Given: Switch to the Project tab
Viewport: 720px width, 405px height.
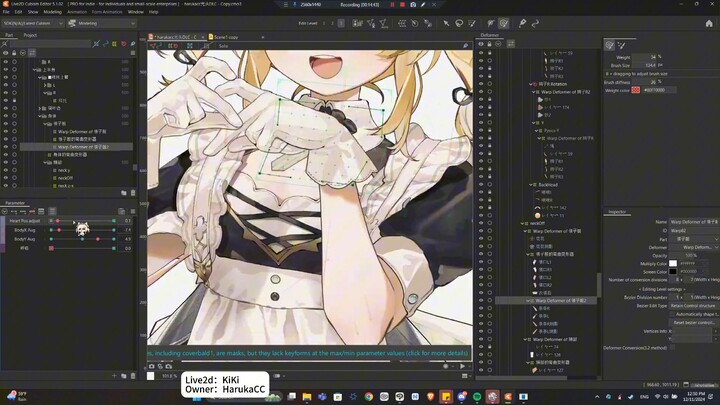Looking at the screenshot, I should tap(30, 35).
